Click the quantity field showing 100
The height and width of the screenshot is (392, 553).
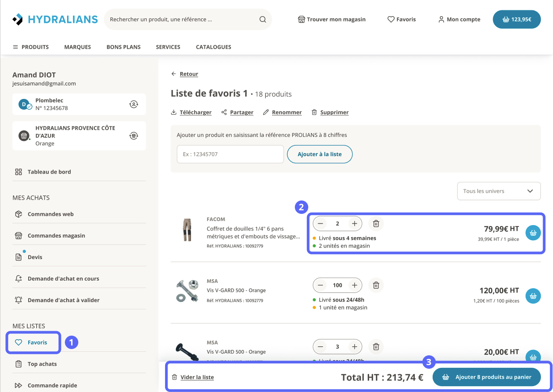coord(337,285)
